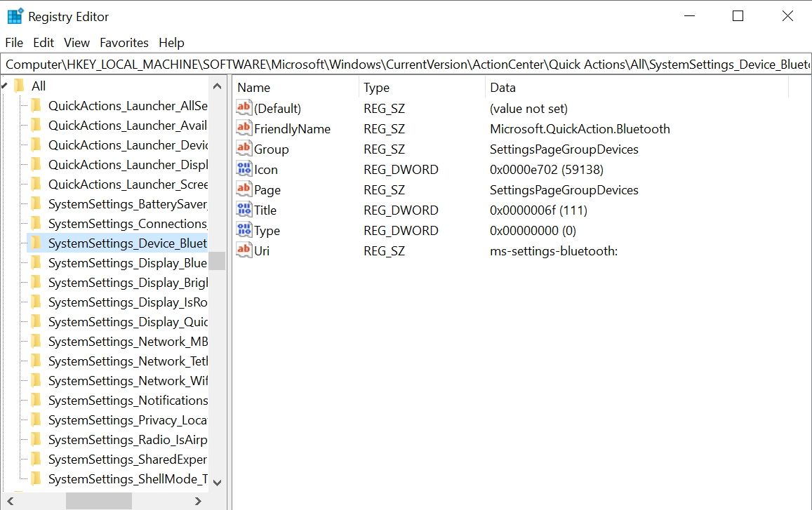Select the SystemSettings_Privacy_Loca key
Screen dimensions: 812x510
(128, 420)
